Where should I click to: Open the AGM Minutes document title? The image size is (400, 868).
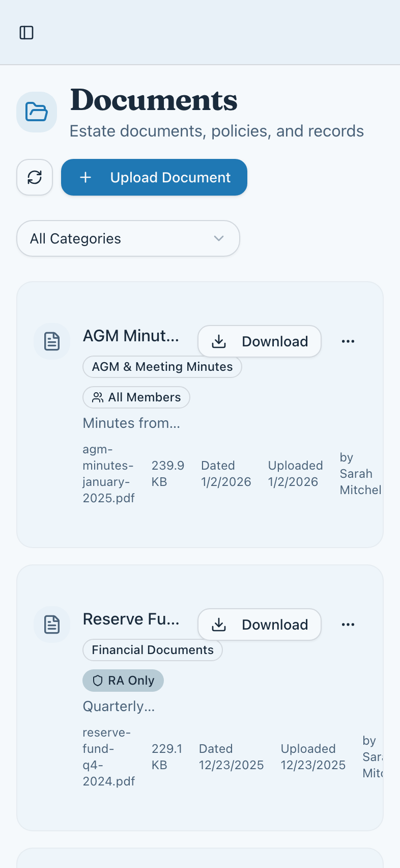click(x=131, y=336)
